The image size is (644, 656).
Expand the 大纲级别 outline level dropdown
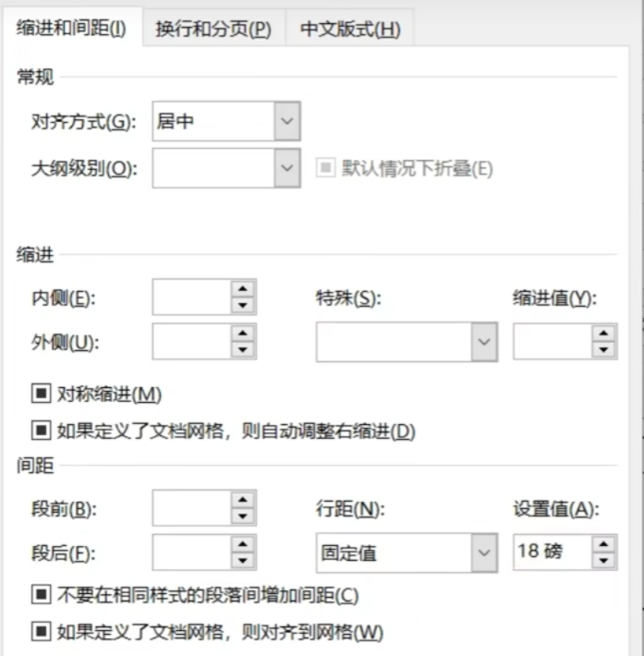(287, 168)
